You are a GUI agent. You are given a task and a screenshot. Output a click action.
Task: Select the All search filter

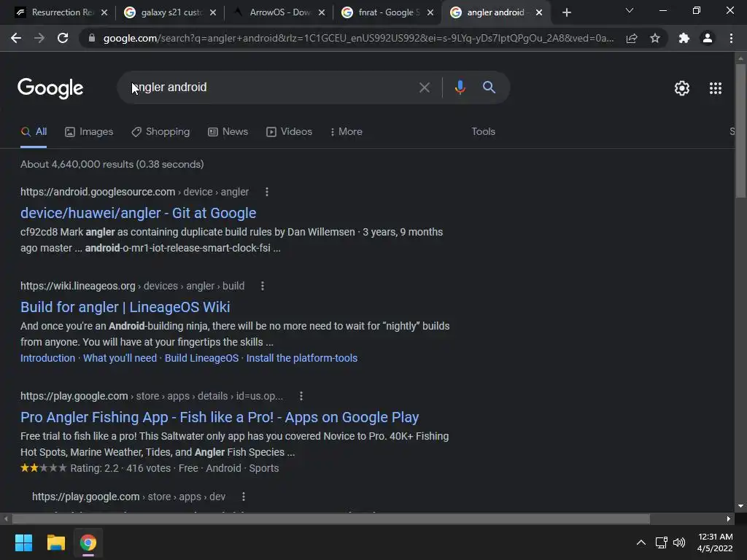pyautogui.click(x=34, y=132)
